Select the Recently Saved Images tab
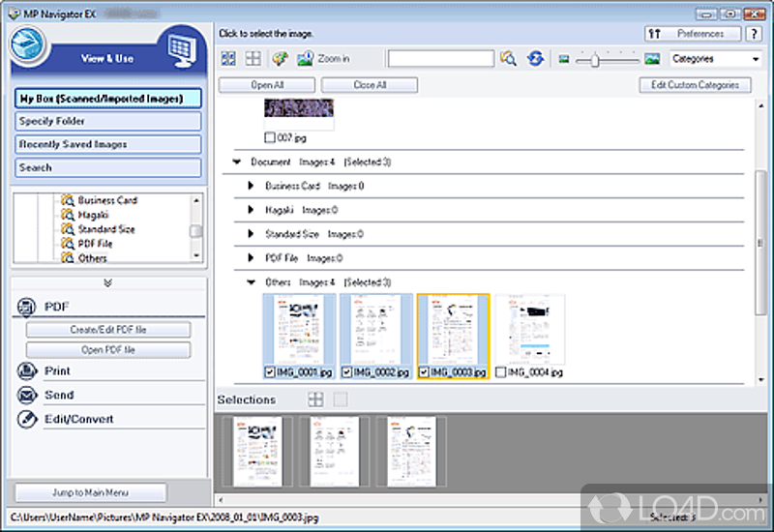774x532 pixels. (108, 145)
